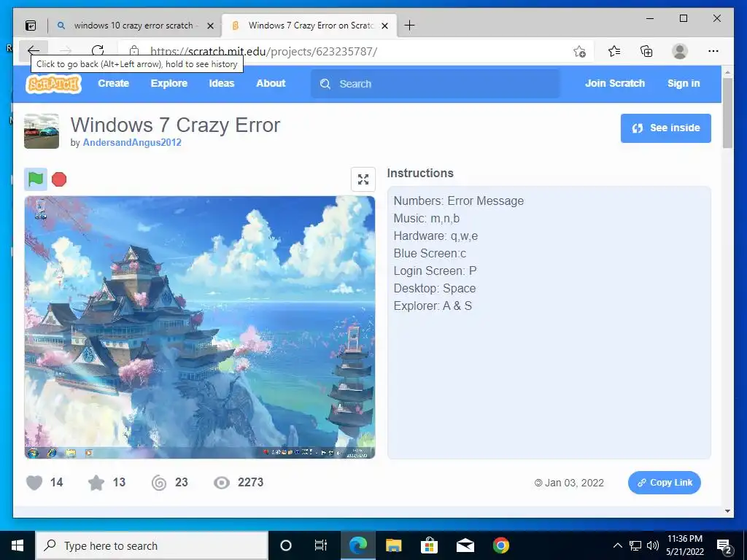The image size is (747, 560).
Task: View site information lock icon
Action: point(134,51)
